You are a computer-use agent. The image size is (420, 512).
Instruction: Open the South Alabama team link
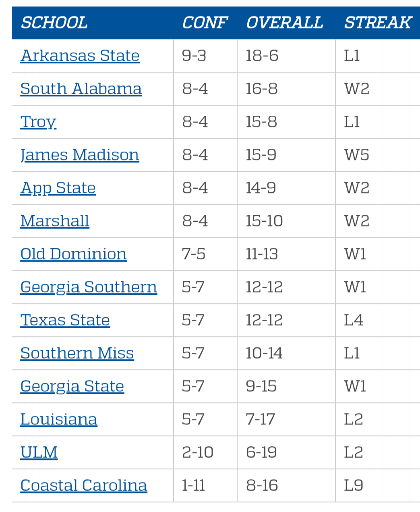(x=81, y=89)
